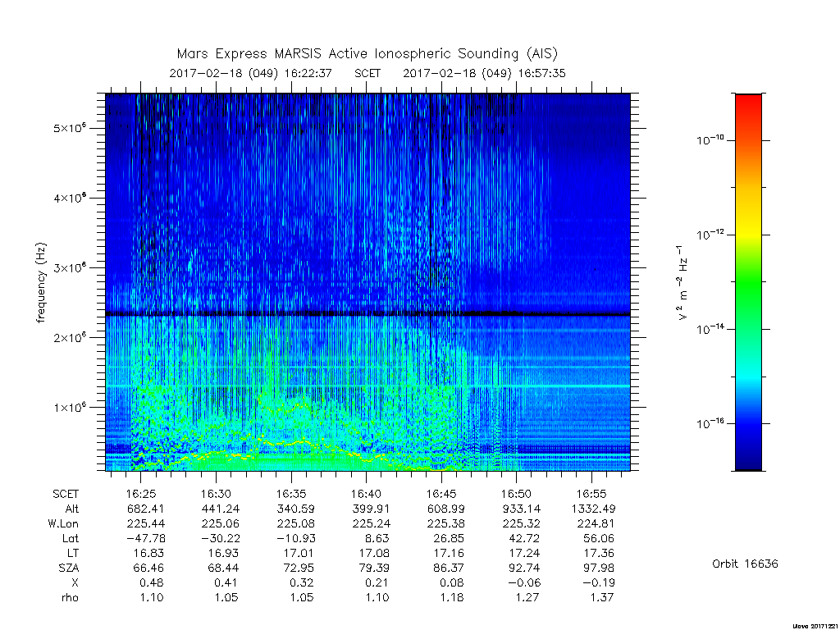Click altitude value '1332.49'

pyautogui.click(x=593, y=509)
